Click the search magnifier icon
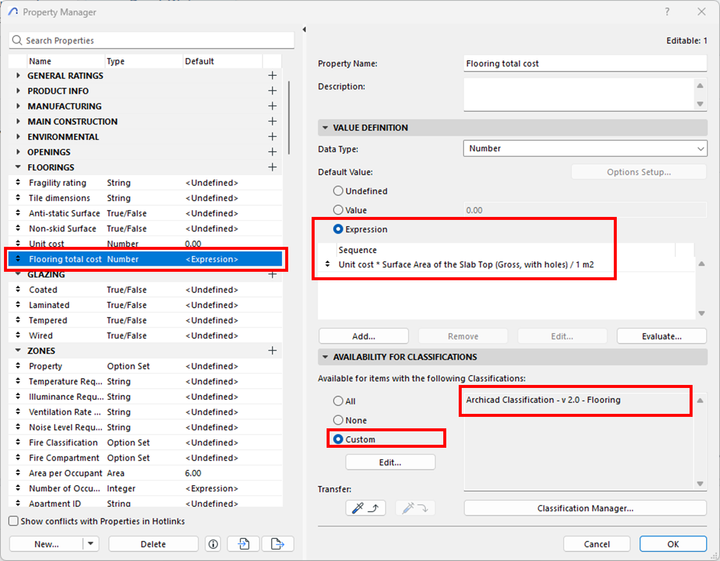720x561 pixels. [17, 40]
